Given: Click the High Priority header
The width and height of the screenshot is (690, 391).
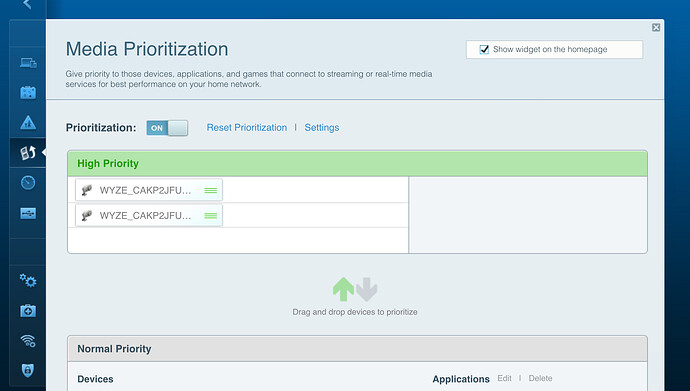Looking at the screenshot, I should coord(357,164).
